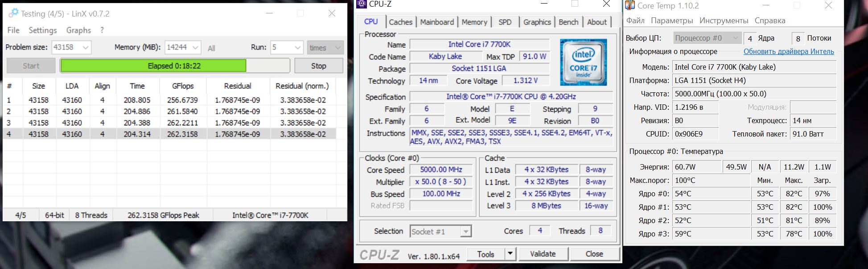Viewport: 868px width, 269px height.
Task: Open the ? help menu in LinX
Action: [102, 30]
